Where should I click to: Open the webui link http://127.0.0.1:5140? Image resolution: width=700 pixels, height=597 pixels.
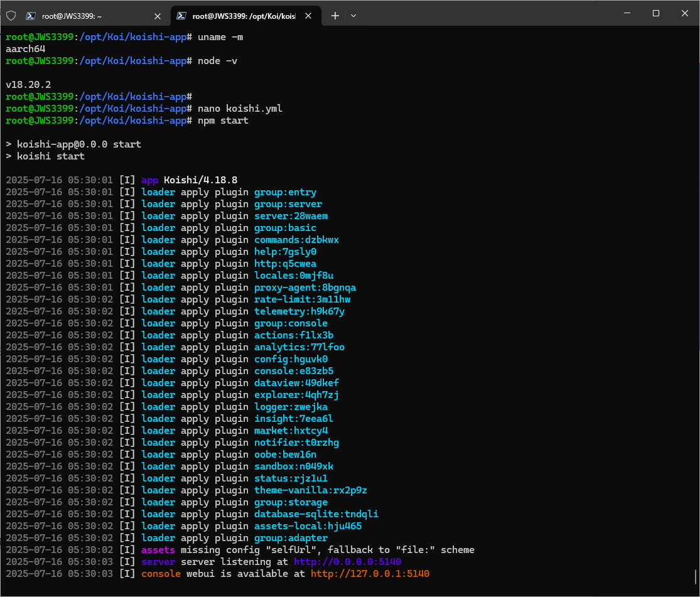[x=370, y=574]
